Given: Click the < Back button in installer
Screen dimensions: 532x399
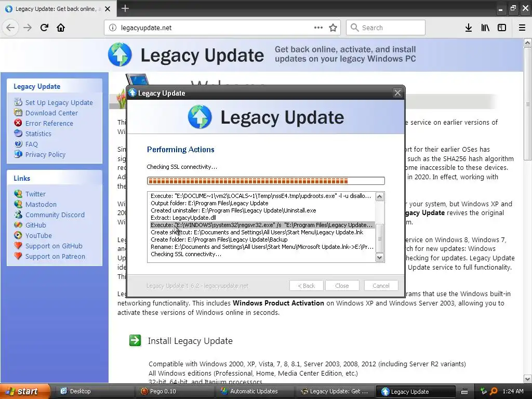Looking at the screenshot, I should tap(306, 286).
